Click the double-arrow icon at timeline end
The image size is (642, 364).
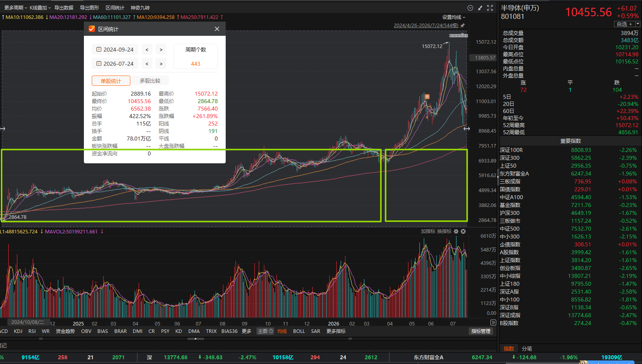[493, 323]
